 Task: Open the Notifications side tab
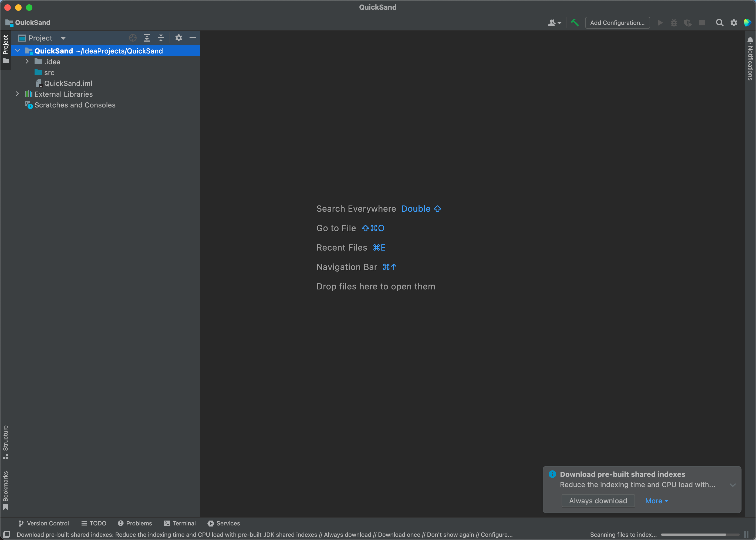tap(750, 59)
